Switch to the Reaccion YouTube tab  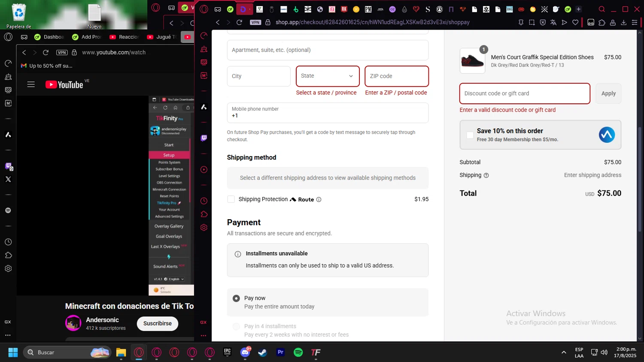click(124, 37)
